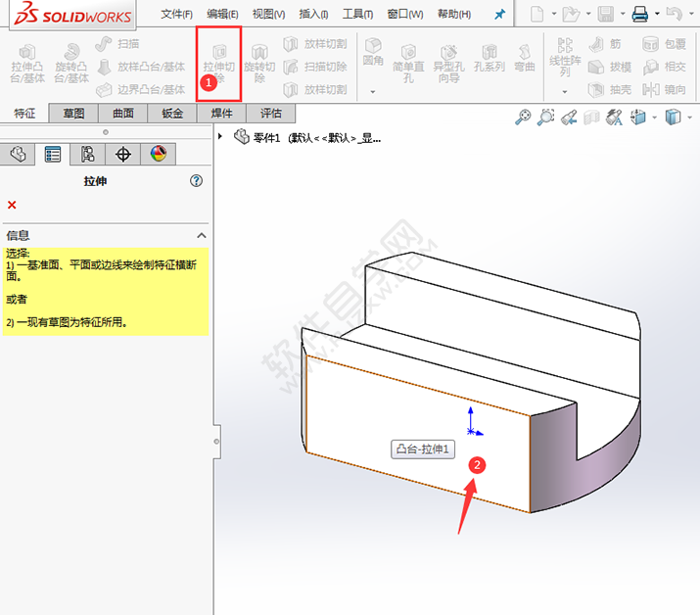Open DisplayManager color ball tab
700x615 pixels.
[158, 155]
